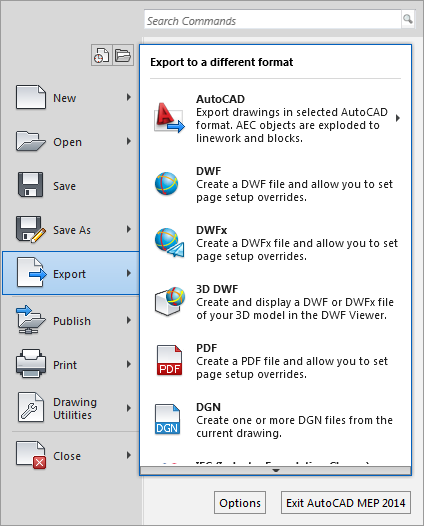Show the Recent Documents icon
Viewport: 424px width, 526px height.
pos(102,55)
